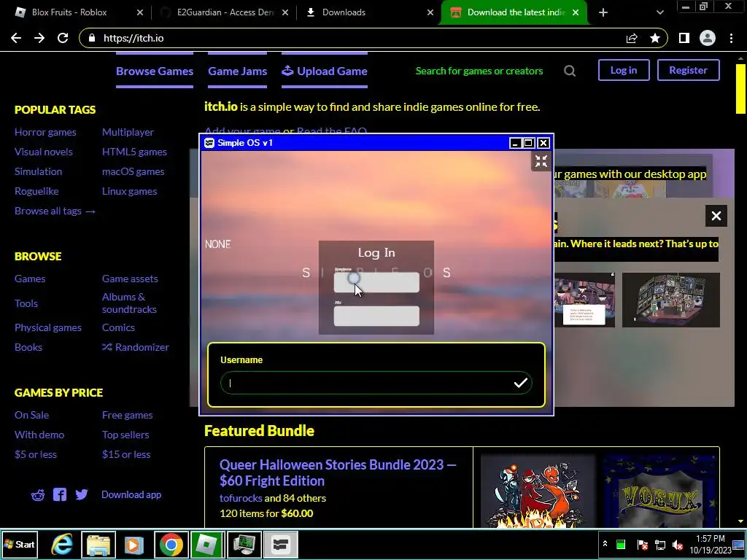Viewport: 747px width, 560px height.
Task: Launch Internet Explorer from taskbar
Action: (x=62, y=544)
